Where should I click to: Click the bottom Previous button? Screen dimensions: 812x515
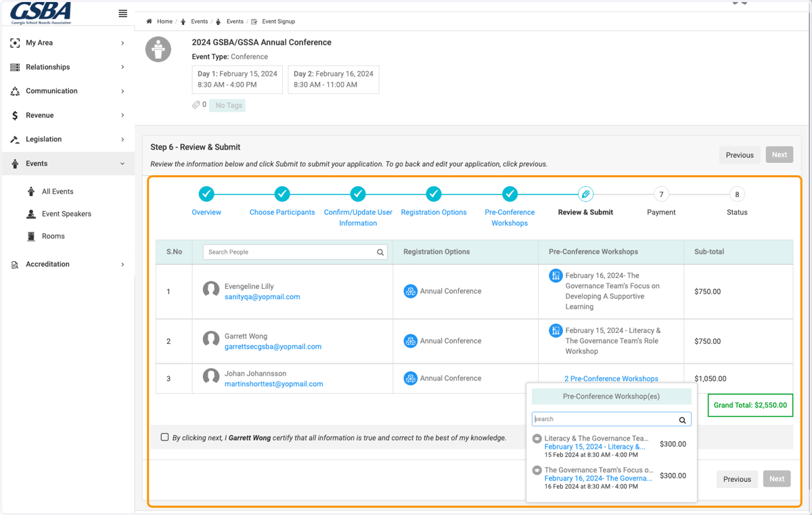(737, 479)
